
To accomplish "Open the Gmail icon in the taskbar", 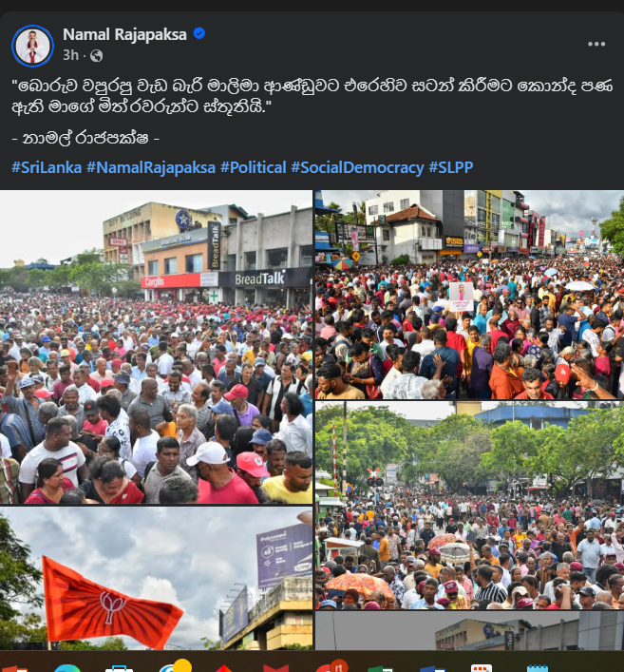I will (275, 667).
